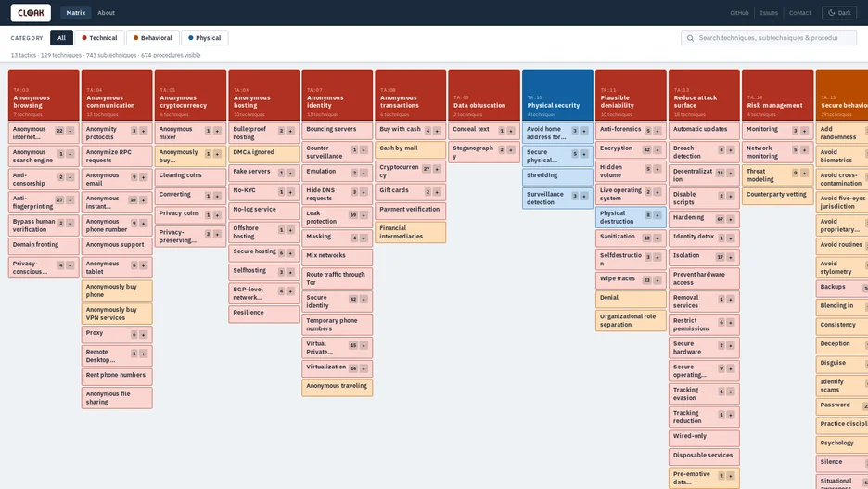Image resolution: width=868 pixels, height=489 pixels.
Task: Click the Plausible deniability column header
Action: point(632,95)
